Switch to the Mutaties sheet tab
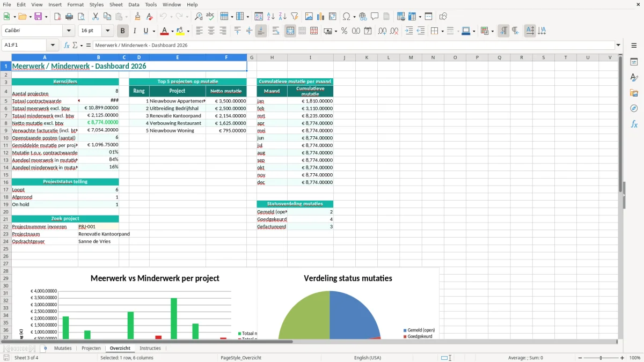 pyautogui.click(x=63, y=348)
